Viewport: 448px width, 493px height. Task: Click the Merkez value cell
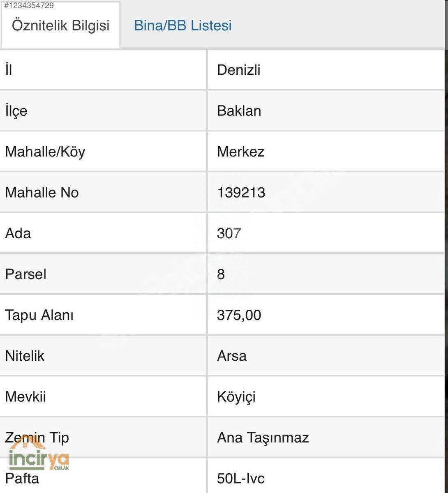point(326,152)
